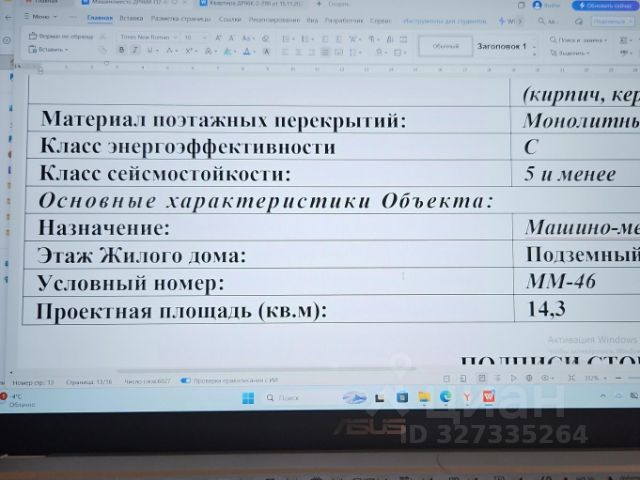Click the zoom out minus button
Screen dimensions: 640x480
[618, 378]
